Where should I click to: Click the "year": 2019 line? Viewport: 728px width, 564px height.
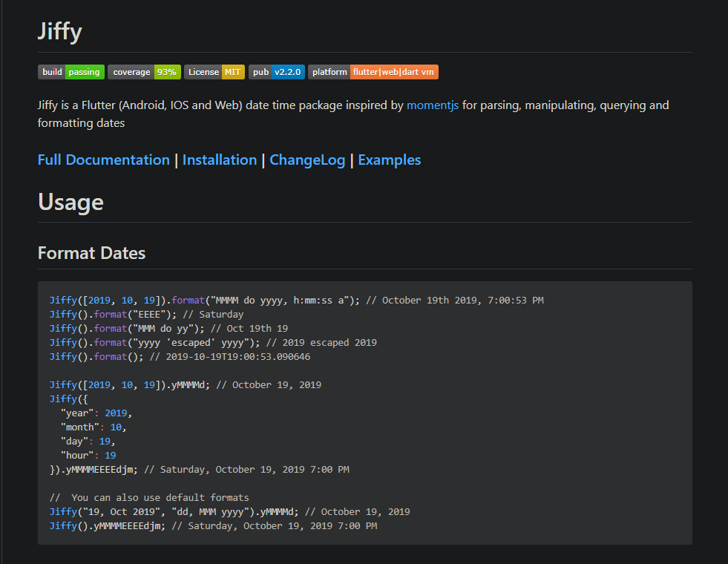coord(96,413)
